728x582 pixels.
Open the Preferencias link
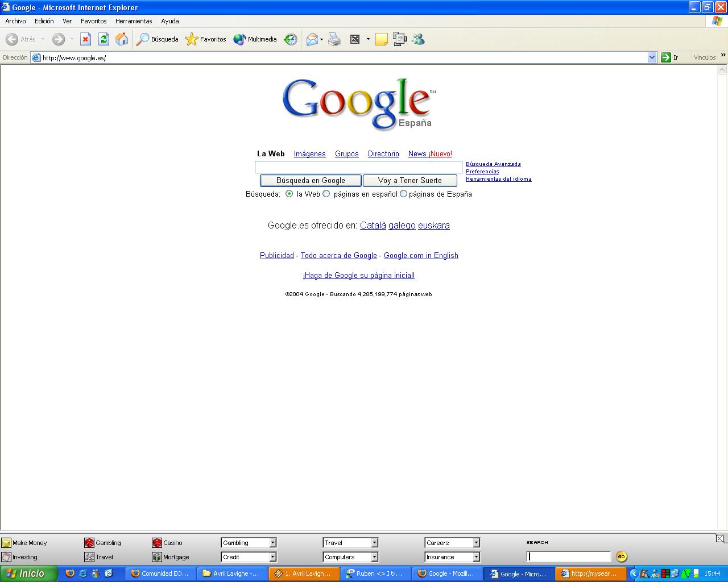[482, 172]
